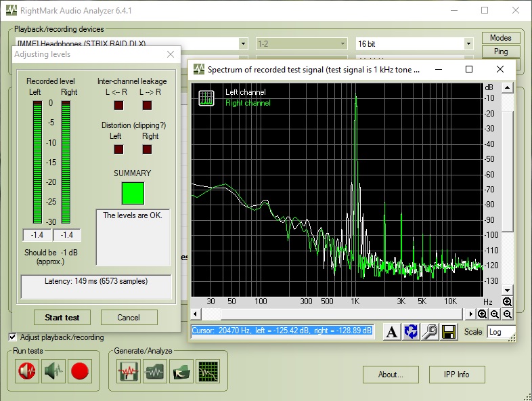Click horizontal zoom-in magnifier below graph
The width and height of the screenshot is (532, 401).
(x=482, y=314)
